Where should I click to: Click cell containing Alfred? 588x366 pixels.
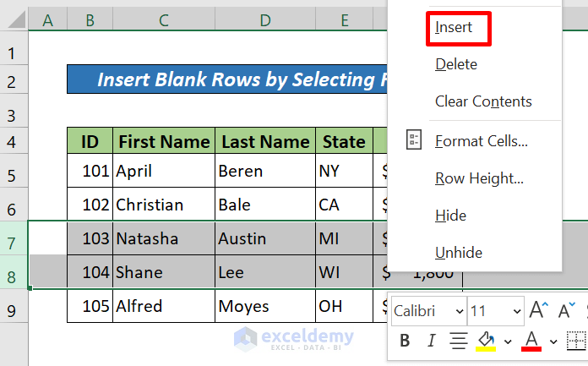164,306
